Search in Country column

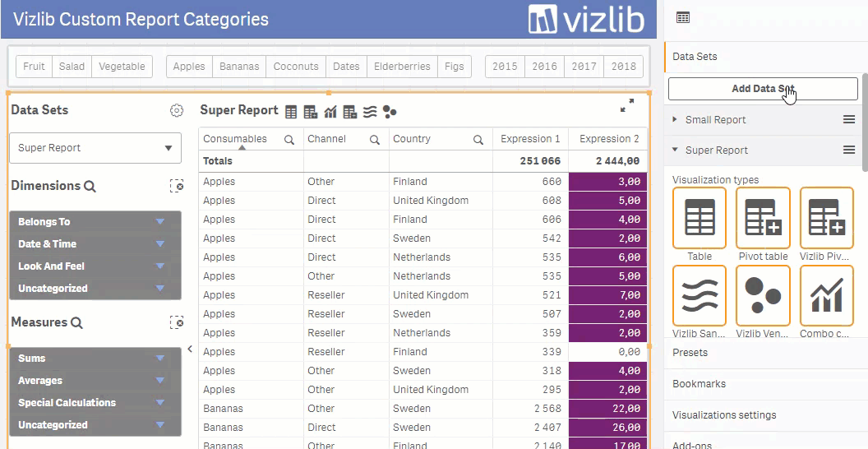pyautogui.click(x=478, y=140)
